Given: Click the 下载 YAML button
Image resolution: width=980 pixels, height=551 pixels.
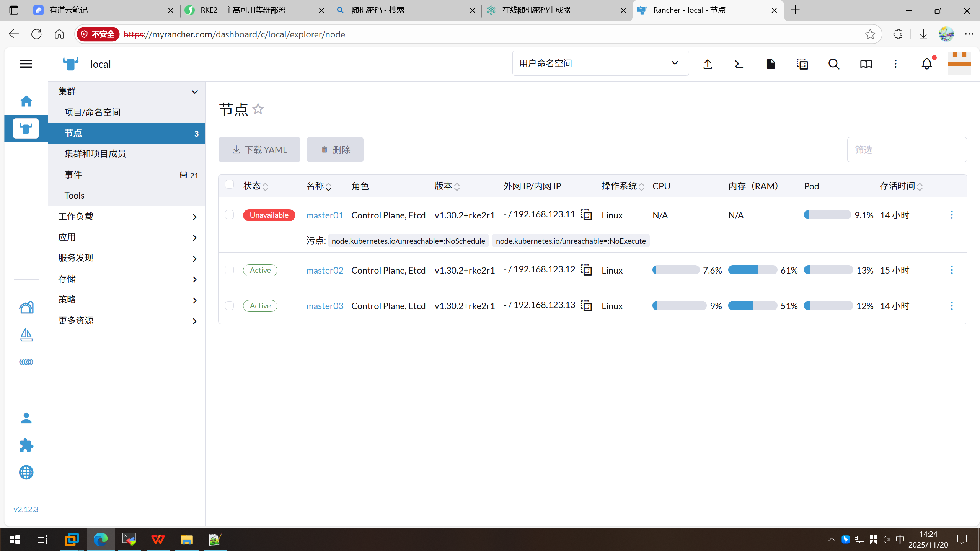Looking at the screenshot, I should click(x=259, y=150).
